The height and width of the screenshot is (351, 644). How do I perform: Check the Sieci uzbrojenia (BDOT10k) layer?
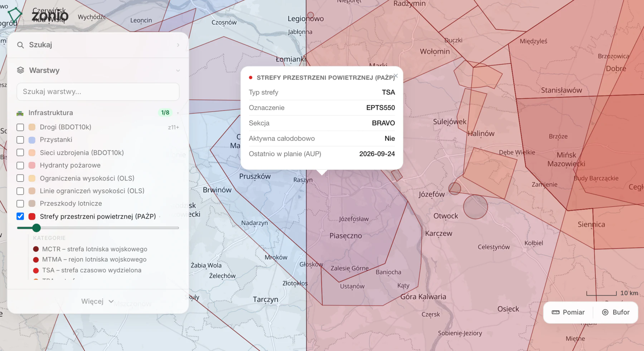20,153
